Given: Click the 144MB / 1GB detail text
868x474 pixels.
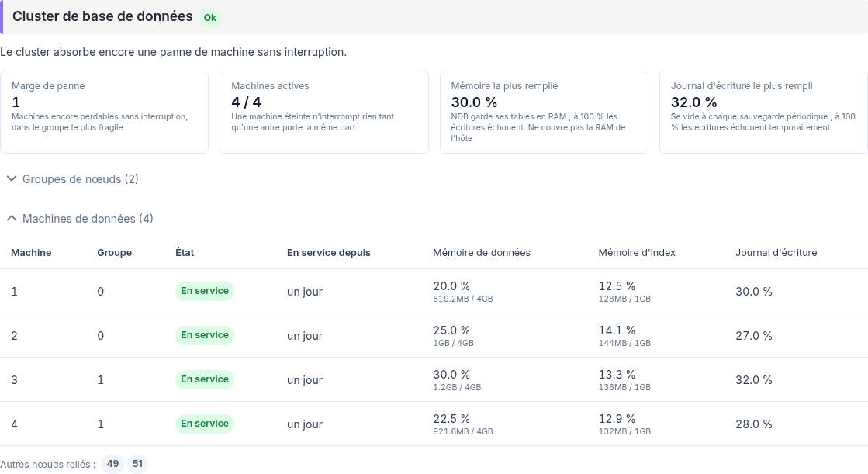Looking at the screenshot, I should coord(624,343).
